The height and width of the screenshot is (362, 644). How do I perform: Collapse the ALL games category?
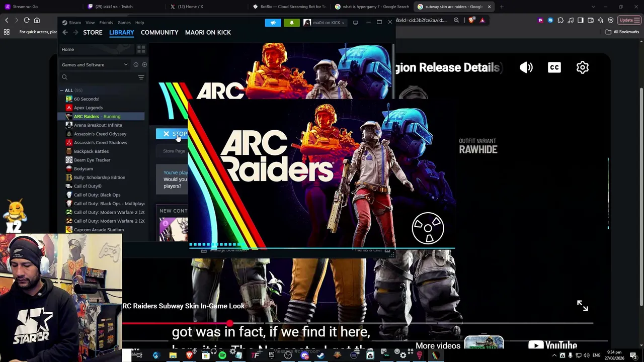(x=62, y=90)
